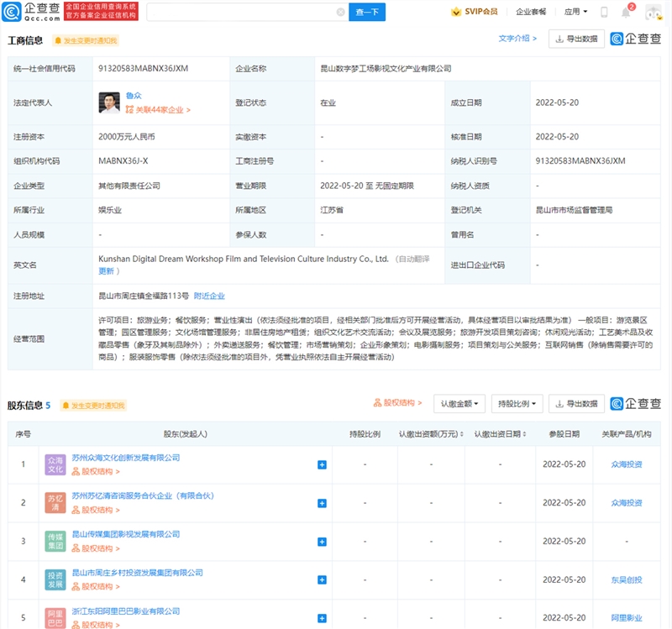672x629 pixels.
Task: Click the Qcc.com logo icon
Action: [11, 12]
